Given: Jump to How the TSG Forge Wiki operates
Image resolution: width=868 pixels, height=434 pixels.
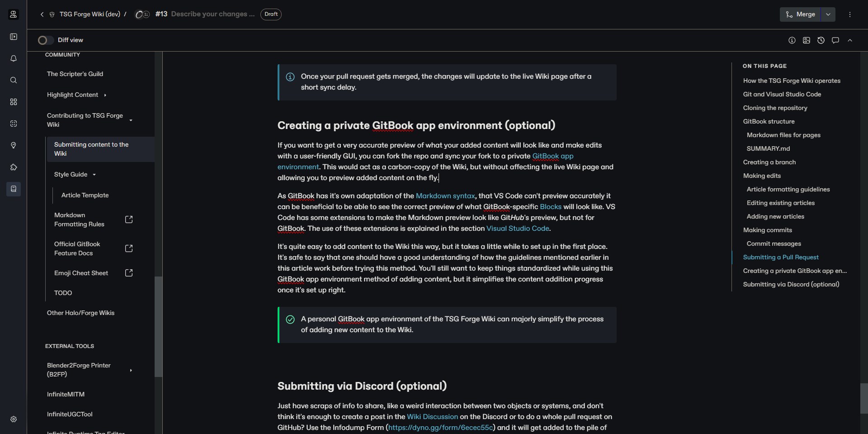Looking at the screenshot, I should pos(792,81).
